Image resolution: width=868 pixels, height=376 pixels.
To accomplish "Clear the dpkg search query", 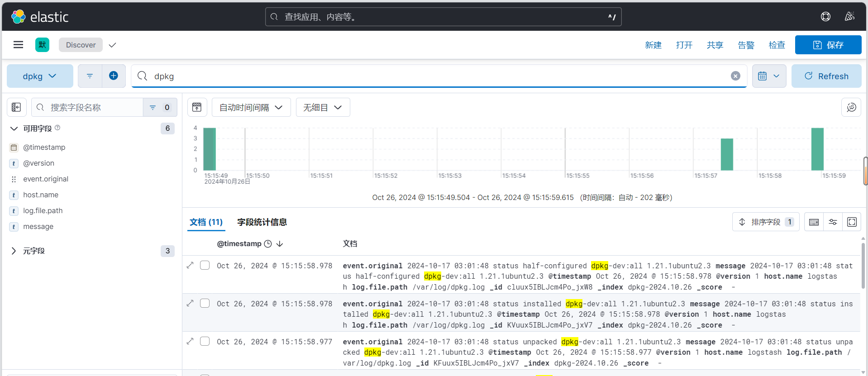I will click(735, 76).
